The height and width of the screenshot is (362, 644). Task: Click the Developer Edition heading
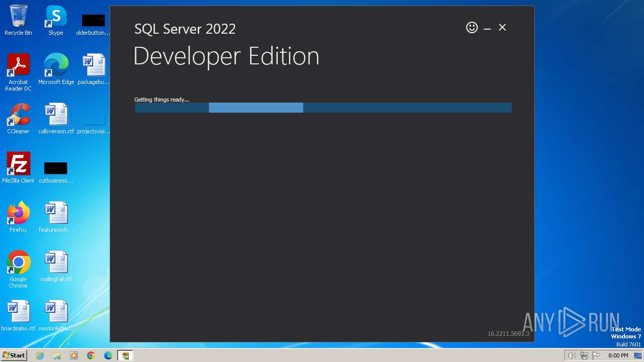click(x=226, y=56)
